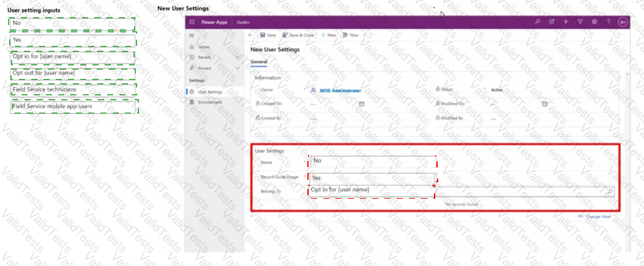The image size is (644, 266).
Task: Expand the Recent list in sidebar
Action: click(x=238, y=57)
